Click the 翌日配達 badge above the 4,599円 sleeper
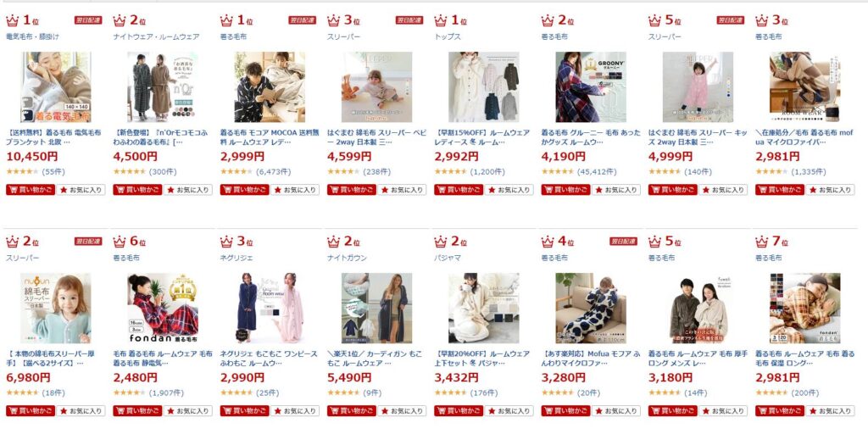 click(x=409, y=20)
